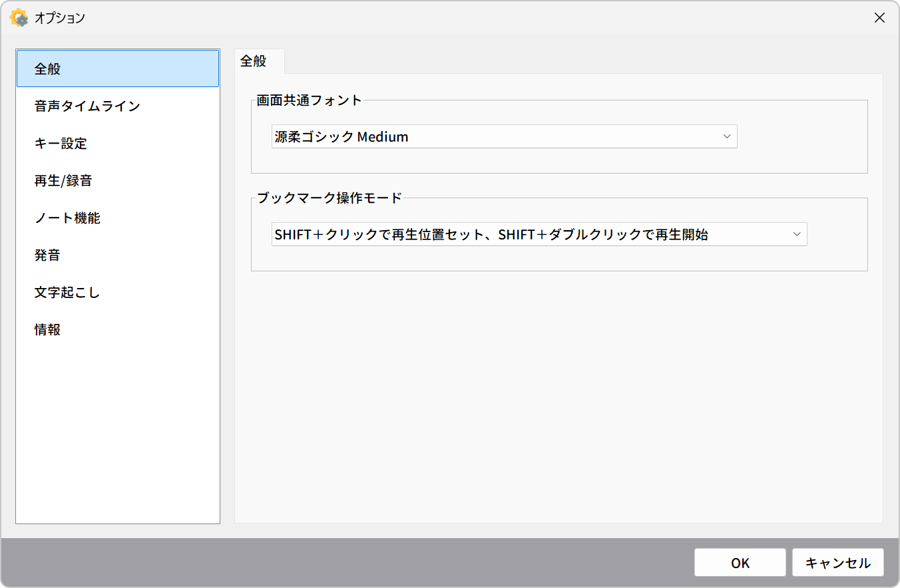Viewport: 900px width, 588px height.
Task: Open the 画面共通フォント font dropdown
Action: point(505,137)
